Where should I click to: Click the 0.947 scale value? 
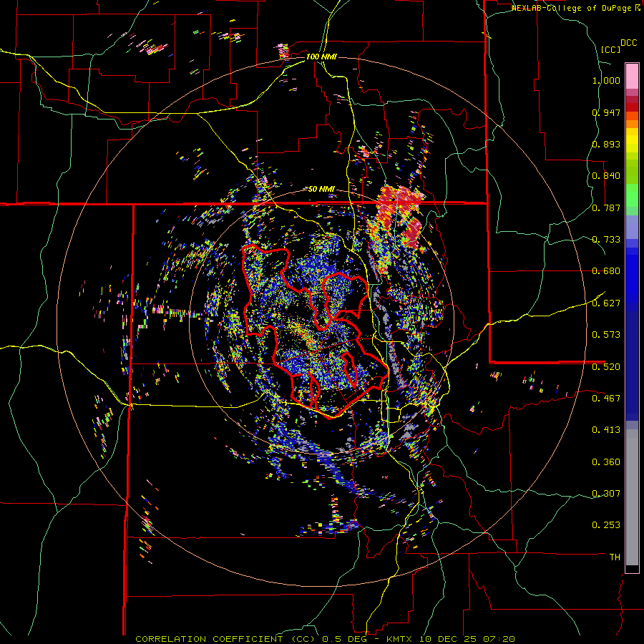click(x=606, y=112)
